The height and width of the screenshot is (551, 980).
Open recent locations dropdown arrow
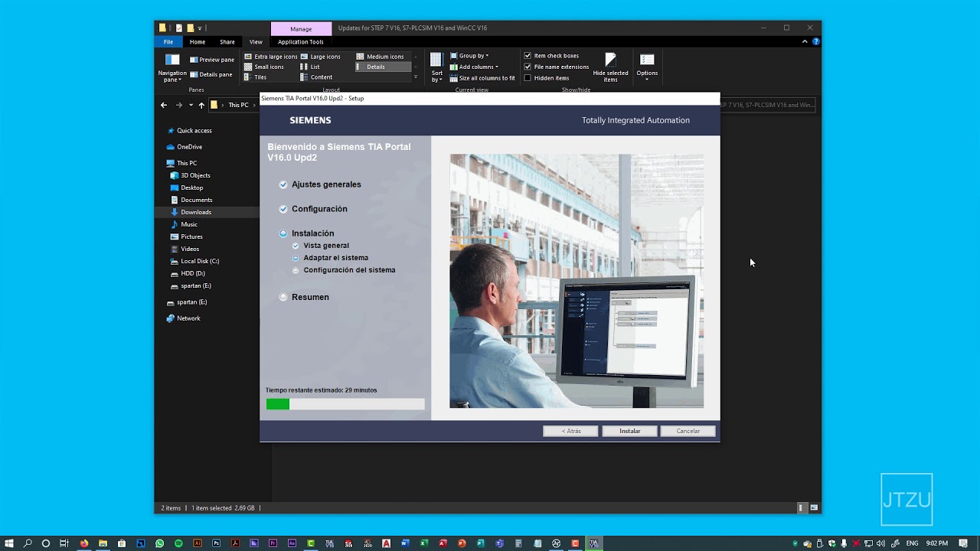(191, 105)
